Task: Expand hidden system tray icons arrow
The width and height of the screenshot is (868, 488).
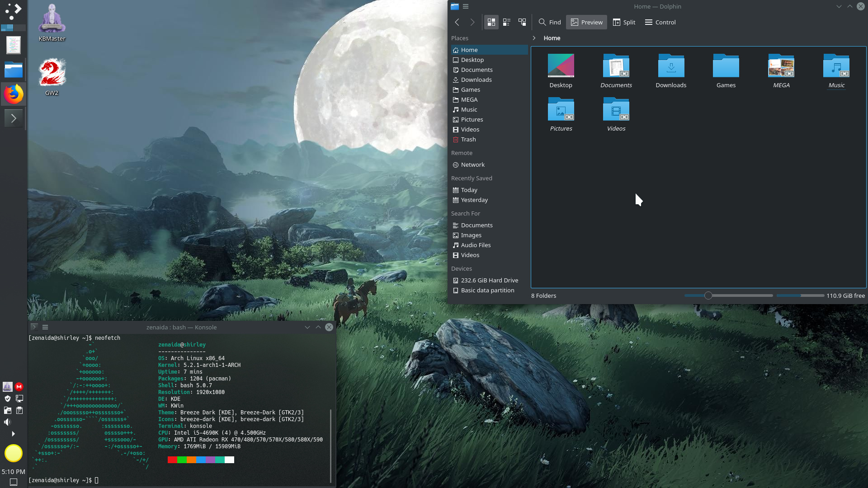Action: tap(13, 434)
